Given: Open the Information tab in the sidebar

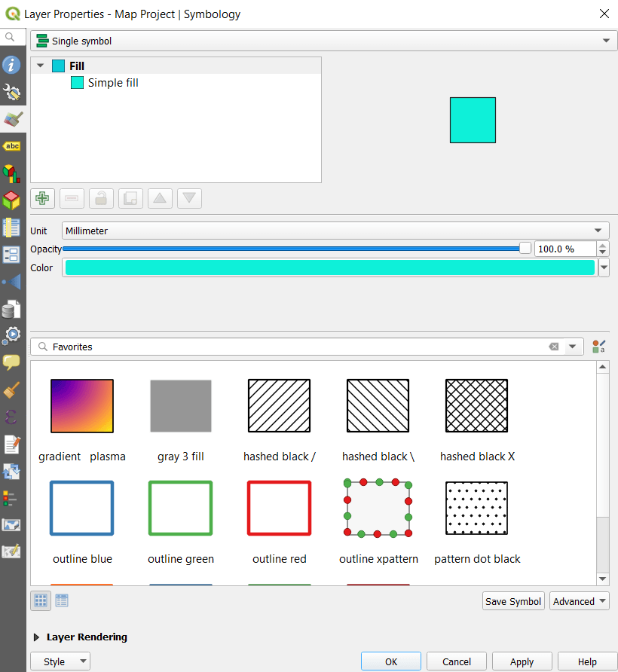Looking at the screenshot, I should (x=11, y=65).
